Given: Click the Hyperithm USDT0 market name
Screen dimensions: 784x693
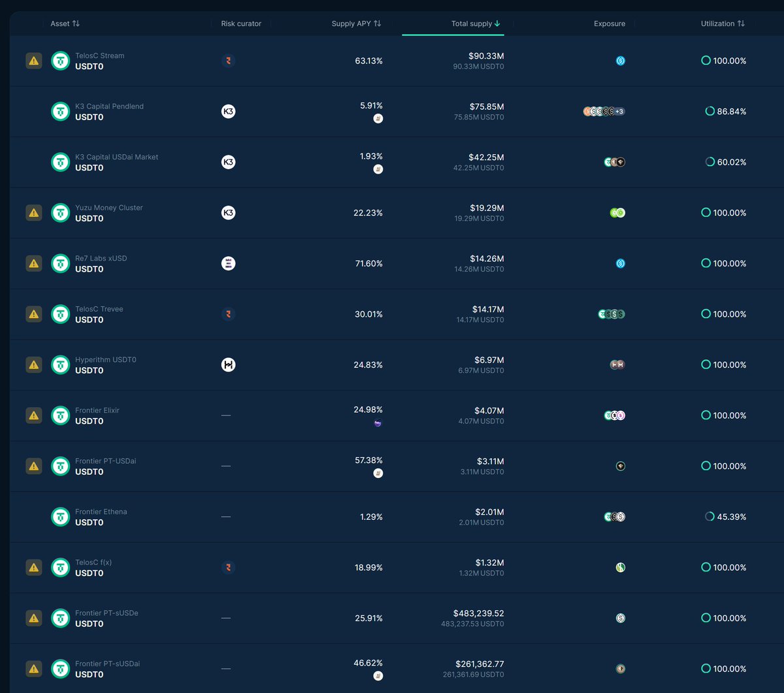Looking at the screenshot, I should 106,360.
